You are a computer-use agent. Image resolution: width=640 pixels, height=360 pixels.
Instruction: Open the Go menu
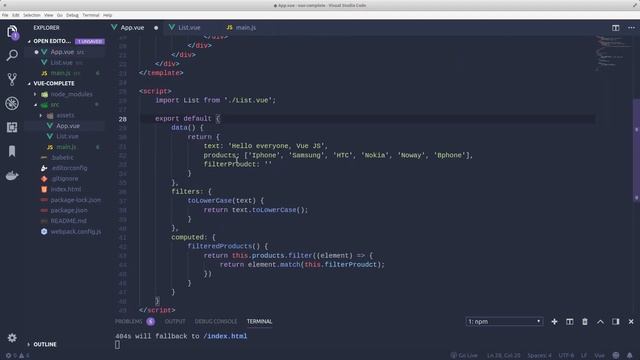[60, 15]
